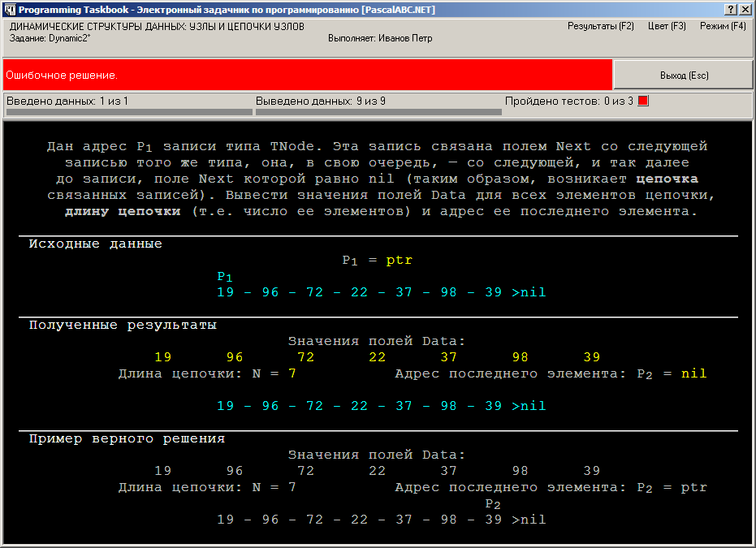
Task: Click the Выход (Esc) exit button
Action: pyautogui.click(x=683, y=76)
